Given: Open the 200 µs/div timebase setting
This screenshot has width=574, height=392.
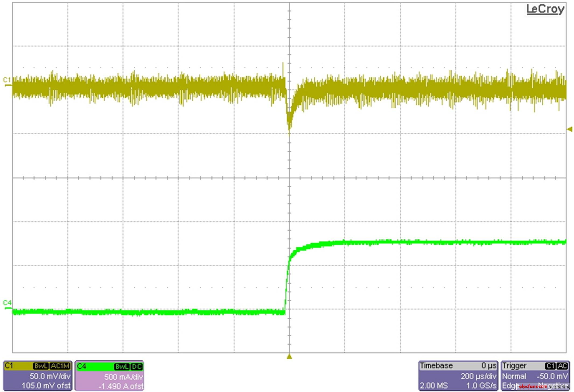Looking at the screenshot, I should (x=479, y=376).
